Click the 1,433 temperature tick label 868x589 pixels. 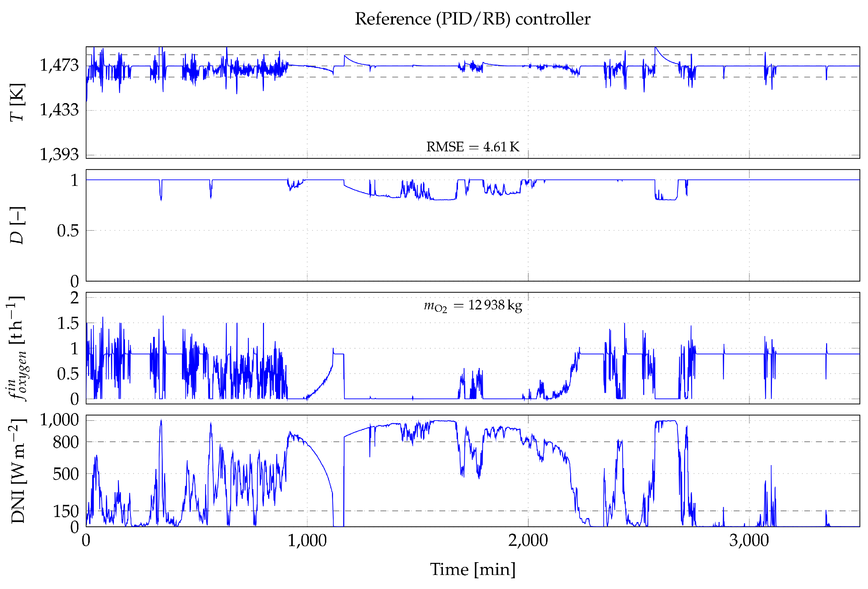[59, 110]
